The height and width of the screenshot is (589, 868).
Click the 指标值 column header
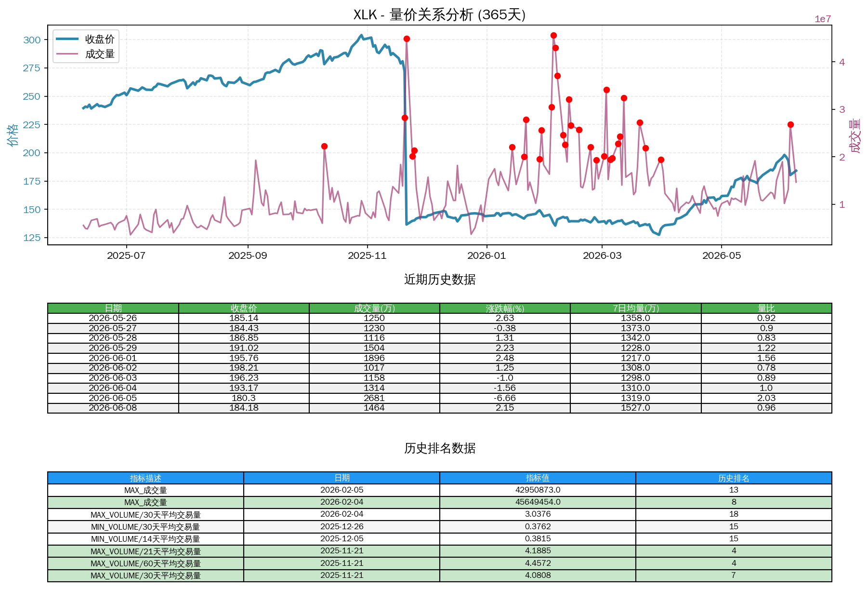(x=538, y=478)
